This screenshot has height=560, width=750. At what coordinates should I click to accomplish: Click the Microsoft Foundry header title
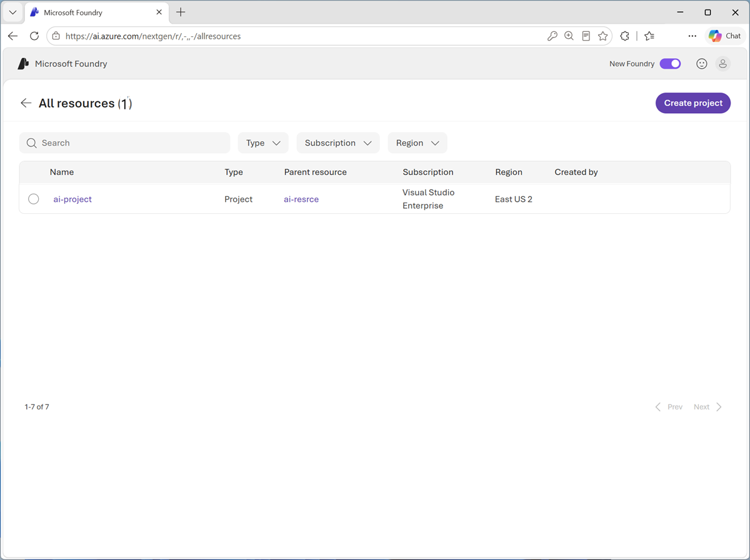coord(71,64)
